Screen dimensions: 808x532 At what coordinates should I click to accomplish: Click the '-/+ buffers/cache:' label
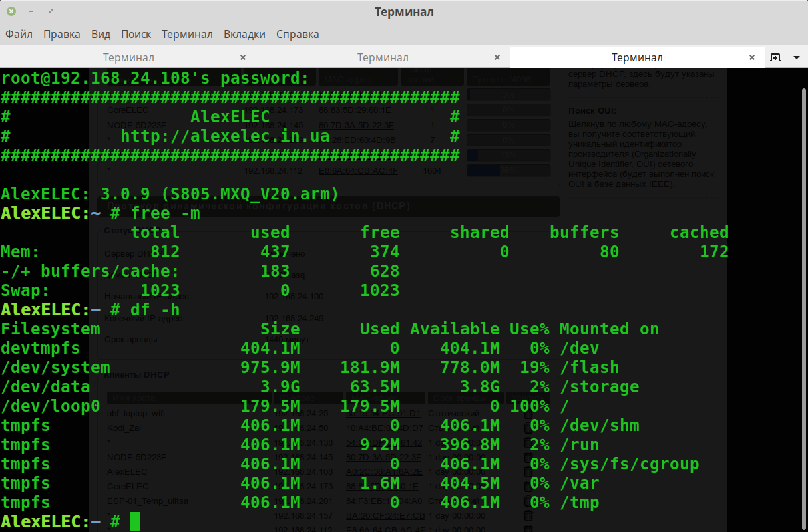point(91,271)
